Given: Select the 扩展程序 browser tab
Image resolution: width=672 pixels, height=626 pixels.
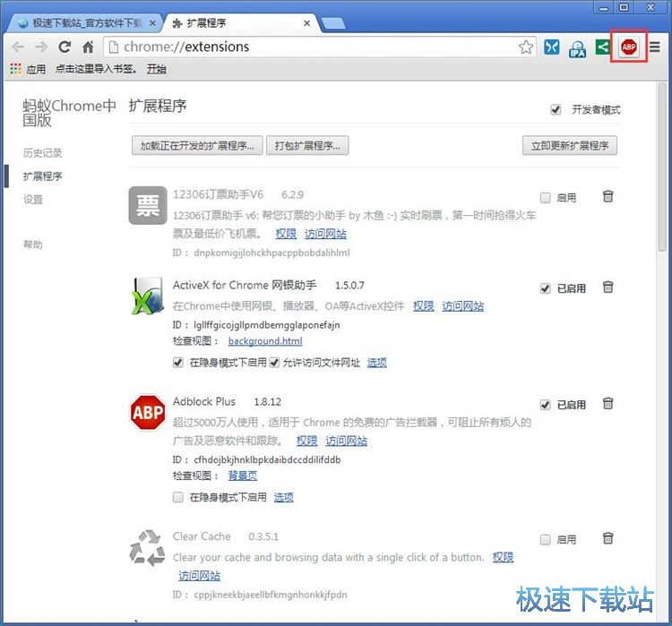Looking at the screenshot, I should point(242,23).
